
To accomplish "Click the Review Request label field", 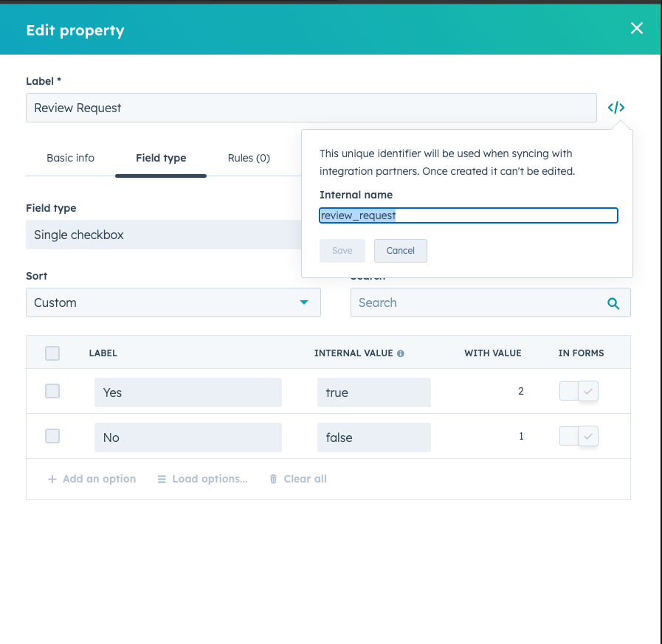I will pos(311,108).
